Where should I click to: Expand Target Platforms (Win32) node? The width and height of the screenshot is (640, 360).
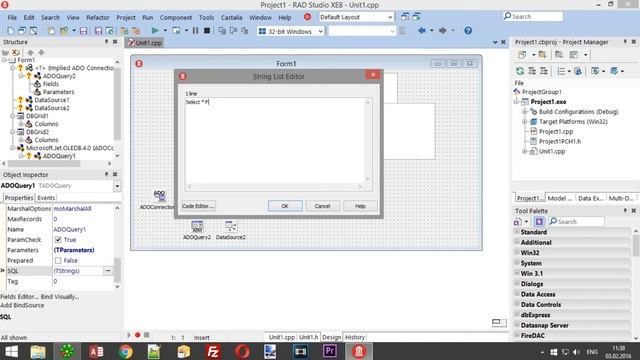pos(525,122)
